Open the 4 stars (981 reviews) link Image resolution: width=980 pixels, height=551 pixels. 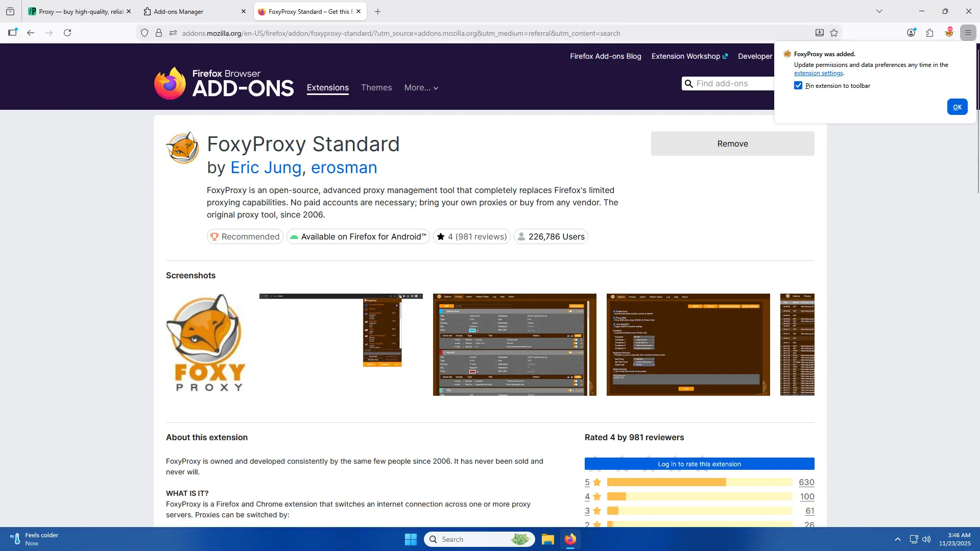tap(472, 236)
